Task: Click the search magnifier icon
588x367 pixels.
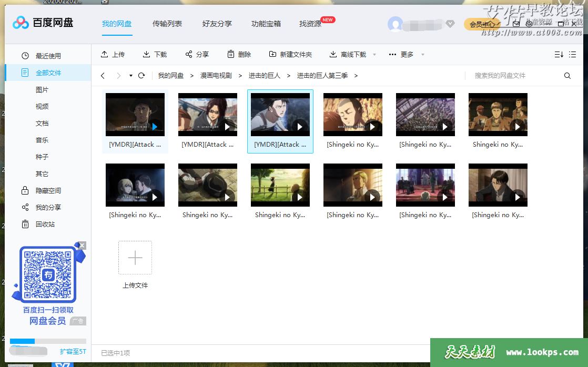Action: click(x=567, y=76)
